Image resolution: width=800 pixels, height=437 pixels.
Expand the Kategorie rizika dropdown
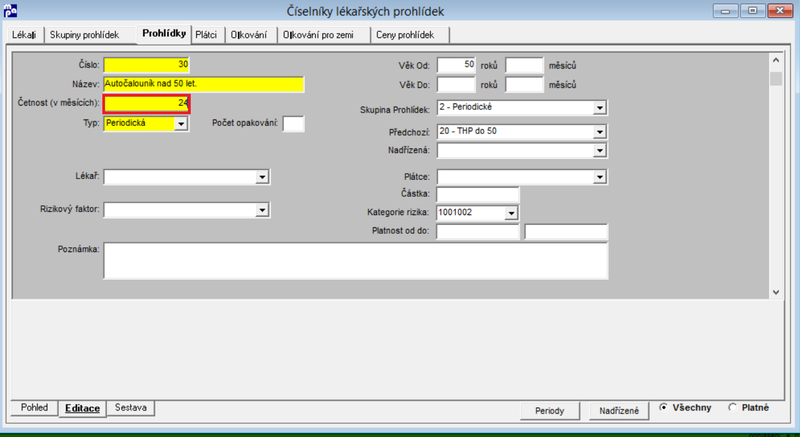[x=511, y=213]
